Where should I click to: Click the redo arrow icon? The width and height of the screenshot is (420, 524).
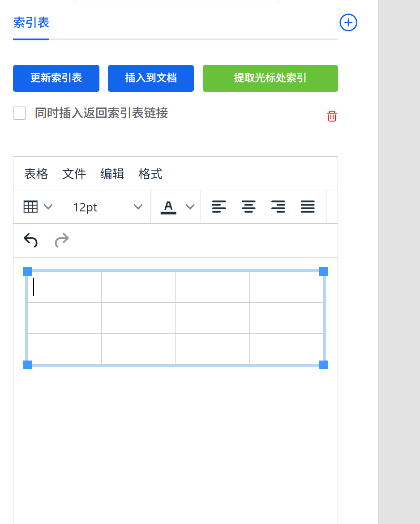pyautogui.click(x=62, y=241)
